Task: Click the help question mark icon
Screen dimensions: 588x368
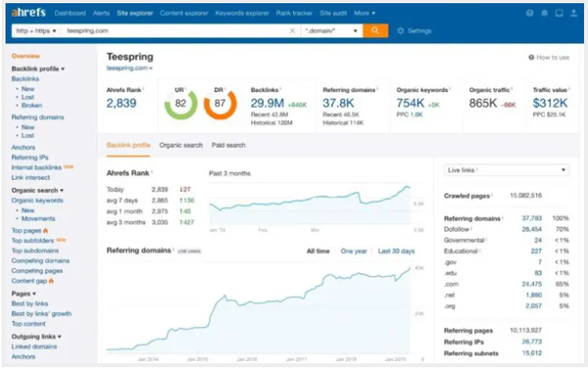Action: [x=529, y=13]
